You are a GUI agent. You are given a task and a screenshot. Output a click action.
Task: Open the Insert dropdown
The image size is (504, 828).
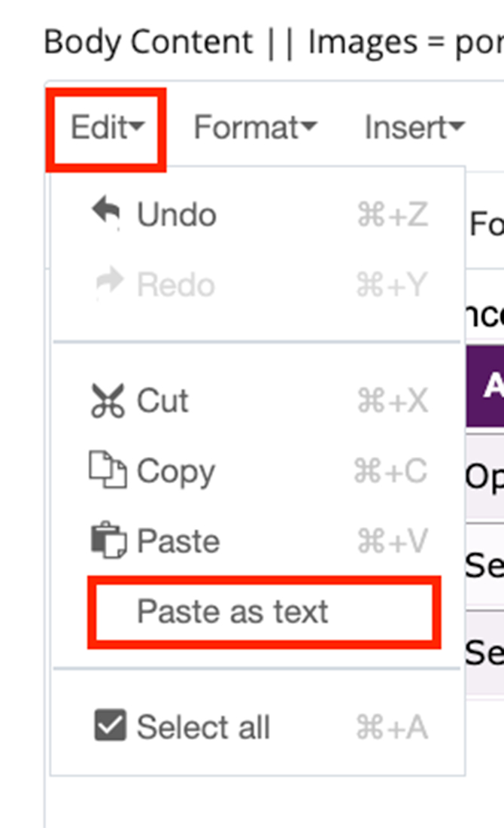click(x=410, y=127)
